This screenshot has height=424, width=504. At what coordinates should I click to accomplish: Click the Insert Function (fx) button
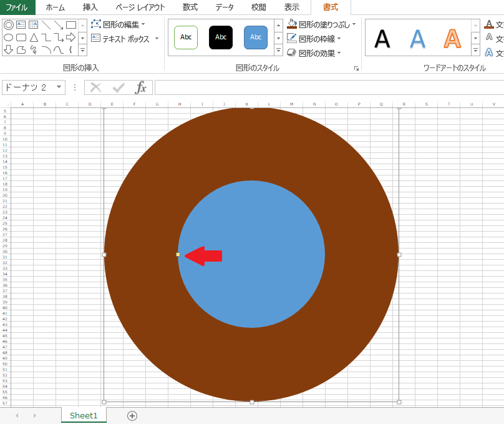pos(142,87)
